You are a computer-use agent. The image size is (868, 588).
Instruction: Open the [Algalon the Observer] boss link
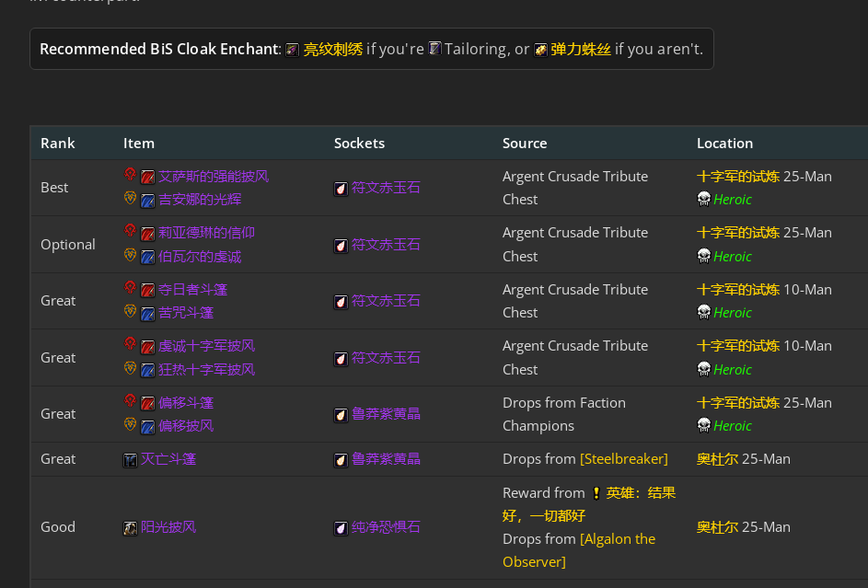[579, 550]
